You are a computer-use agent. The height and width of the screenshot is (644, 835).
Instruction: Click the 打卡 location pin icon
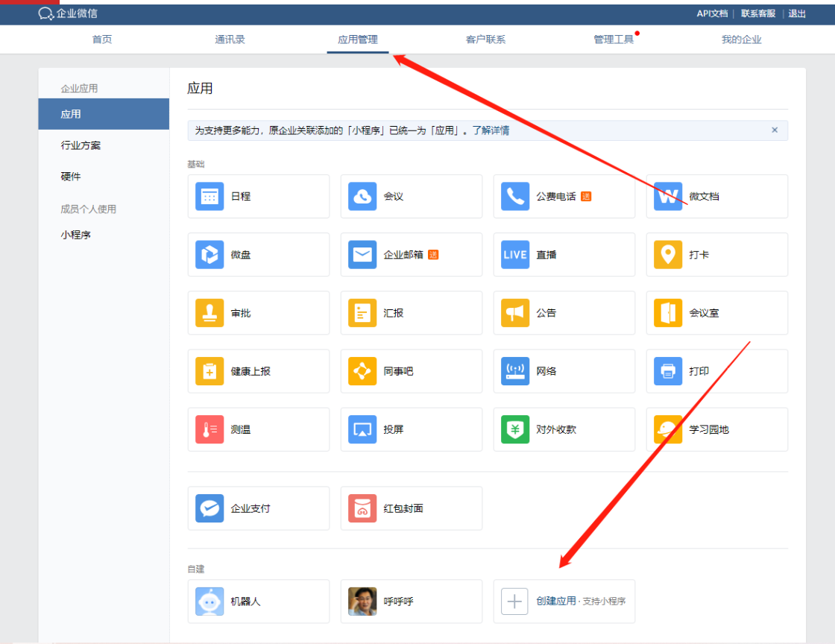point(668,254)
